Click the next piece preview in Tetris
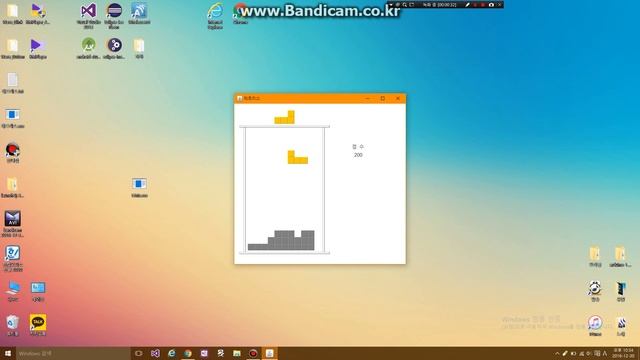Screen dimensions: 640x360 pos(284,117)
